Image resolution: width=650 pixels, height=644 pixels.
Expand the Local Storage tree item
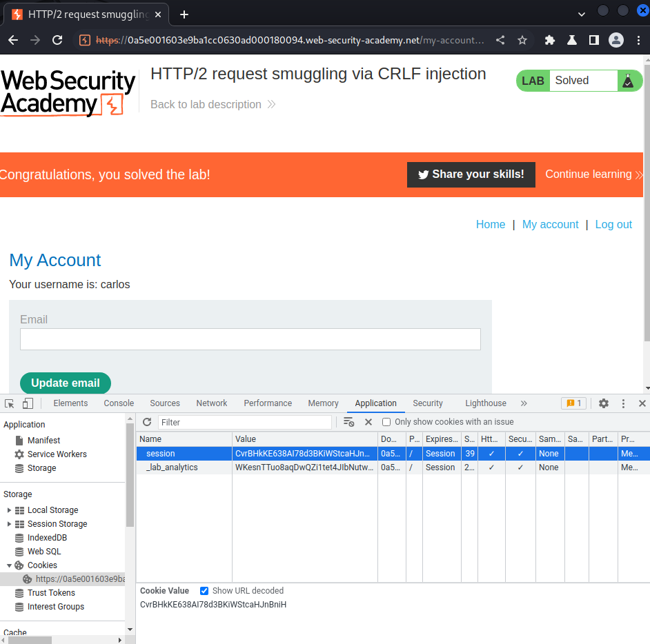9,510
